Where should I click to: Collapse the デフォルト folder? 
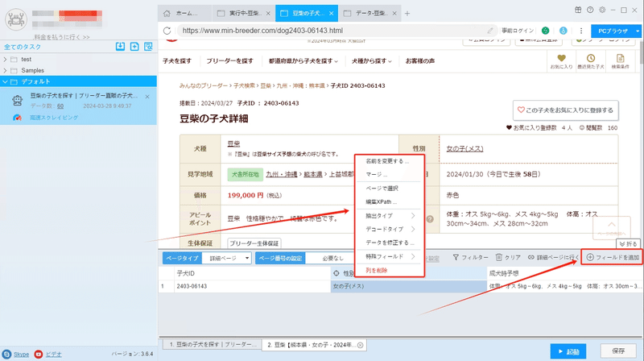5,81
